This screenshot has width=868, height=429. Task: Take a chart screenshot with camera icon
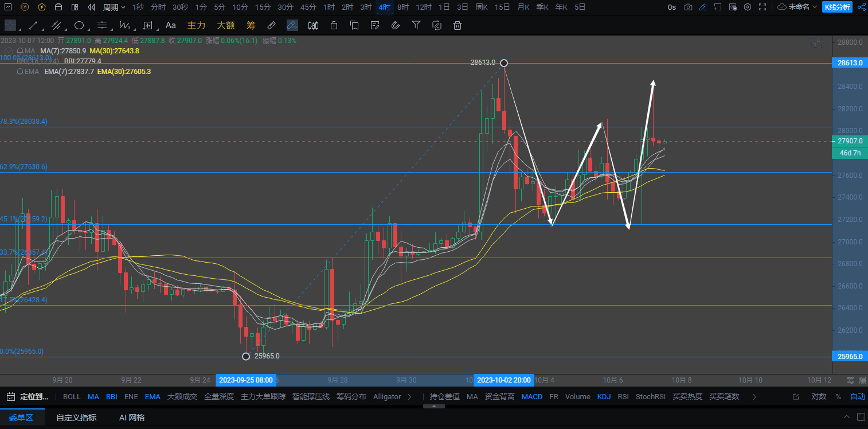[x=688, y=7]
